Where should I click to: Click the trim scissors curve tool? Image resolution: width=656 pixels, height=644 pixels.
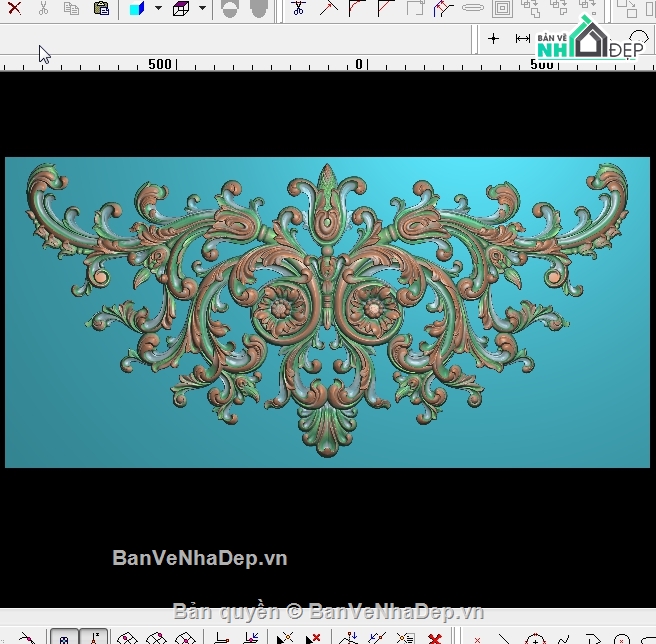tap(298, 9)
